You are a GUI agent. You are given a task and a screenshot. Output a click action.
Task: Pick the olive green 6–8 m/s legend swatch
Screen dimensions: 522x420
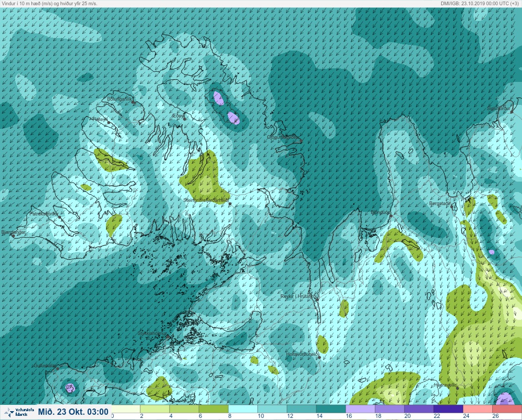[x=213, y=409]
